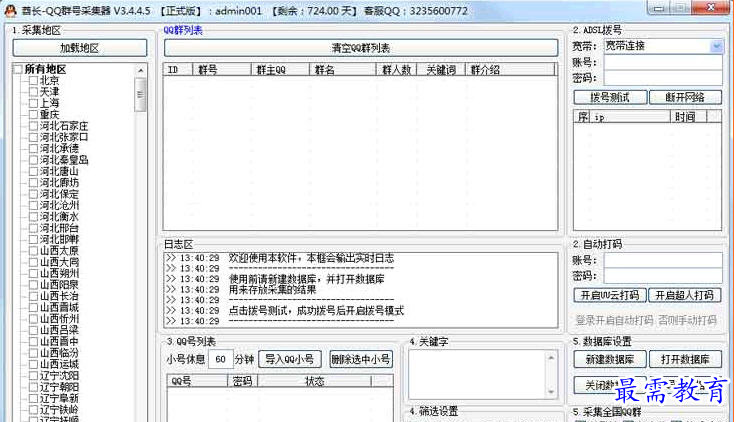Check the 上海 region checkbox
This screenshot has height=422, width=736.
pyautogui.click(x=33, y=103)
